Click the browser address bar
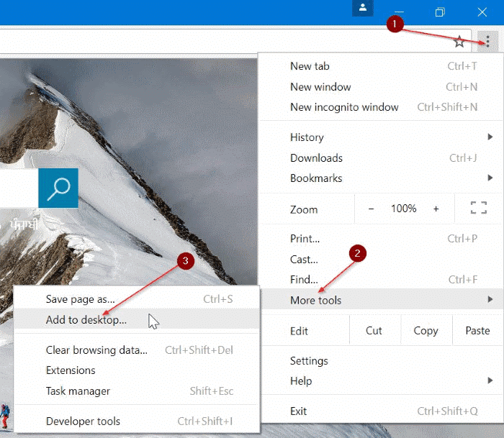 pyautogui.click(x=235, y=42)
